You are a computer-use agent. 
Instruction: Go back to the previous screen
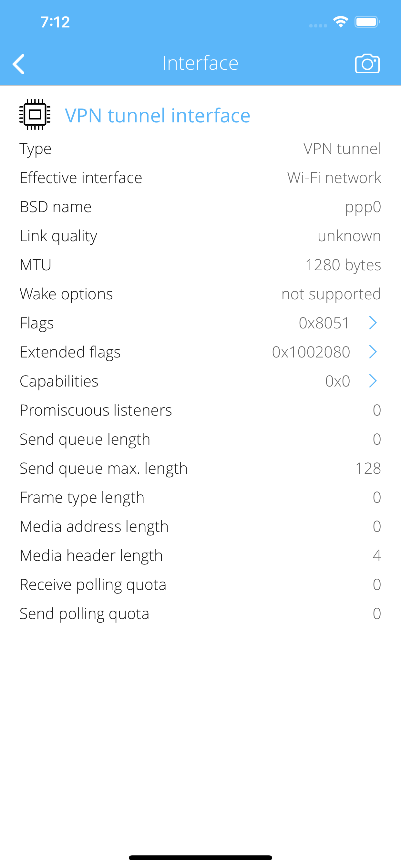[x=19, y=63]
